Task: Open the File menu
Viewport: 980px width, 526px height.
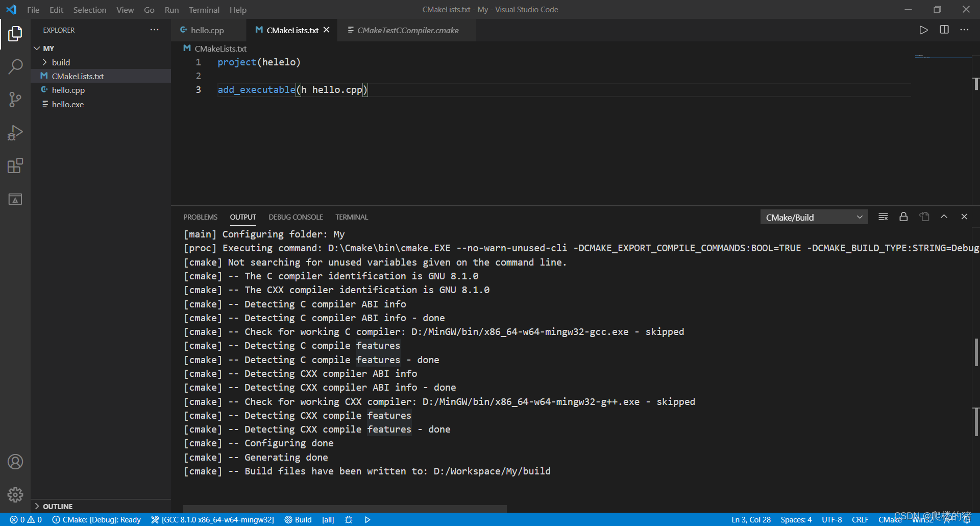Action: pyautogui.click(x=33, y=10)
